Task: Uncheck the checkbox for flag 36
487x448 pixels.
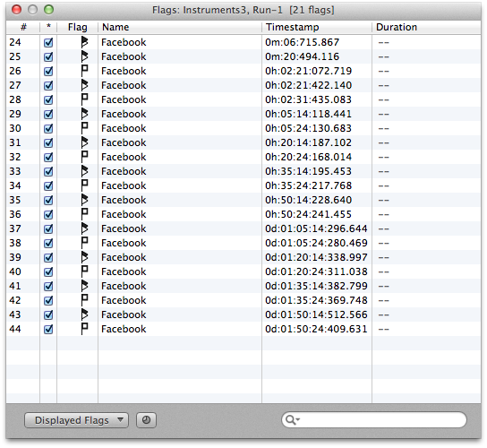Action: click(x=48, y=214)
